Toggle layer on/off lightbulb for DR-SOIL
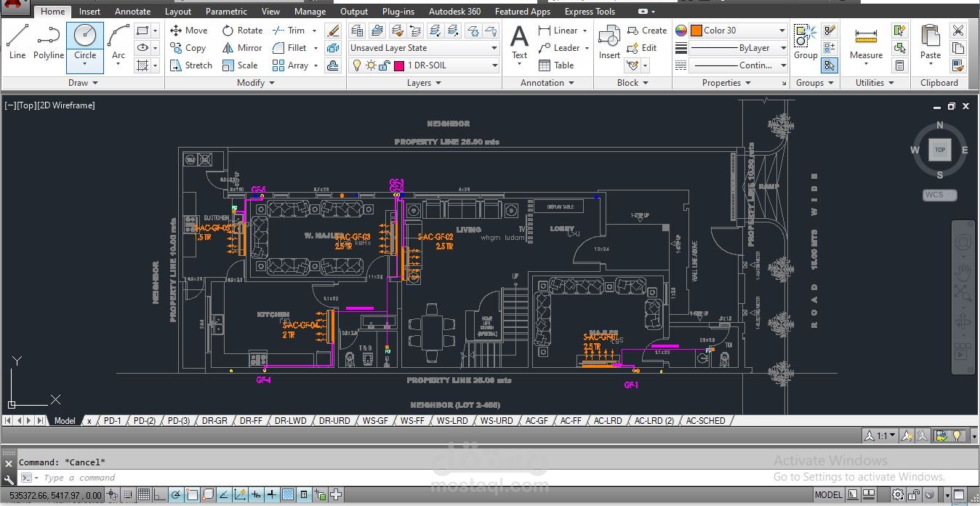 pos(356,65)
